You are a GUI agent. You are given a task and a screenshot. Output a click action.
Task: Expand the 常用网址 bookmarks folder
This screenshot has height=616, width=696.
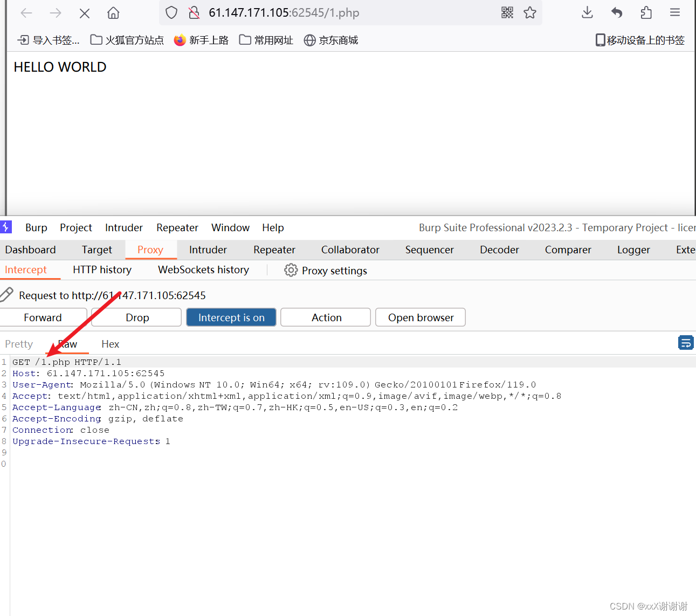coord(266,39)
